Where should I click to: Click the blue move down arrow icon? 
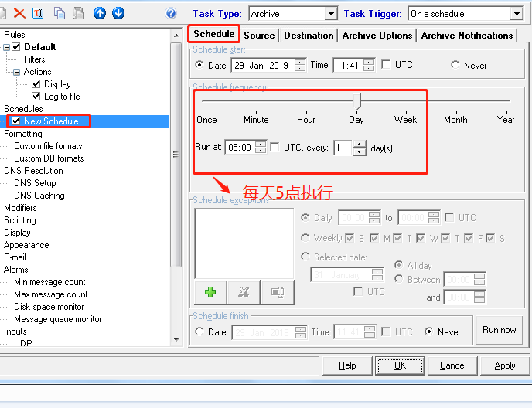pos(118,13)
